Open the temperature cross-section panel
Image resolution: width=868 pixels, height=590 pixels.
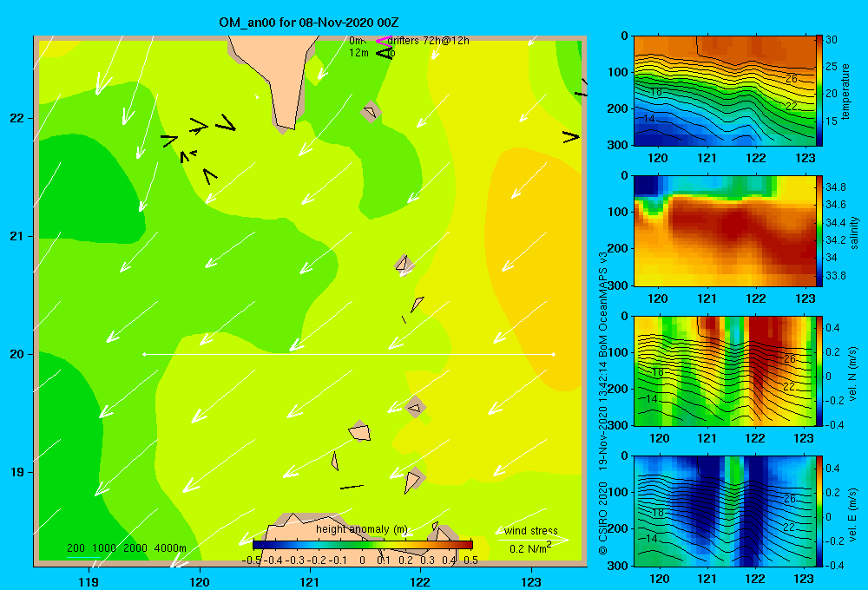(724, 91)
